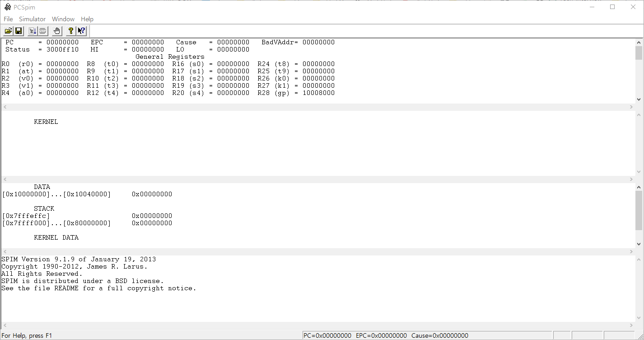Click right arrow of KERNEL pane horizontal scrollbar

point(631,179)
